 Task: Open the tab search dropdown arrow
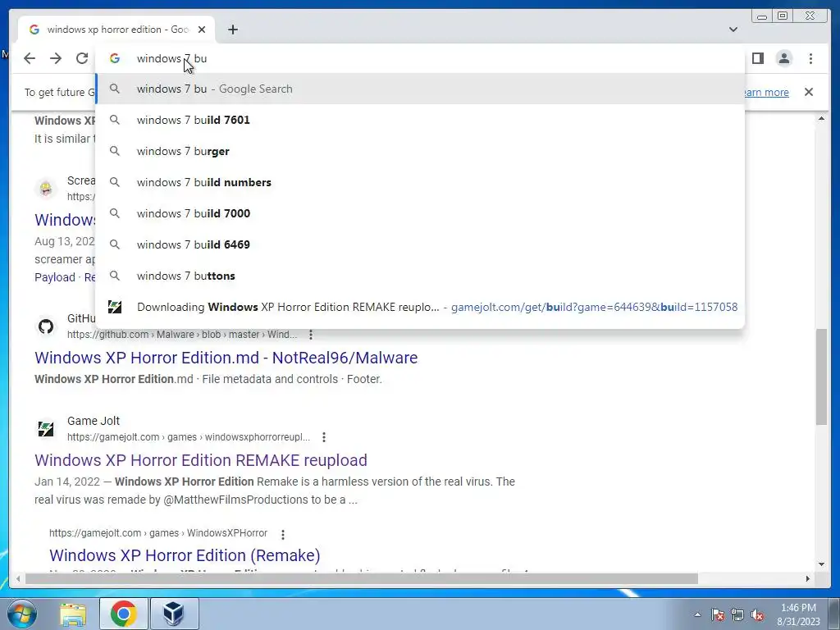pyautogui.click(x=733, y=30)
